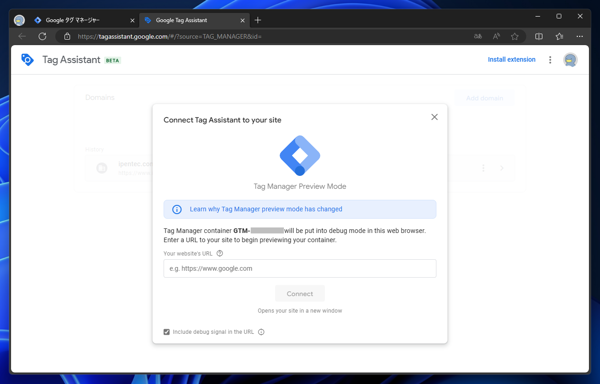Add page to favorites star icon
The width and height of the screenshot is (600, 384).
[515, 37]
